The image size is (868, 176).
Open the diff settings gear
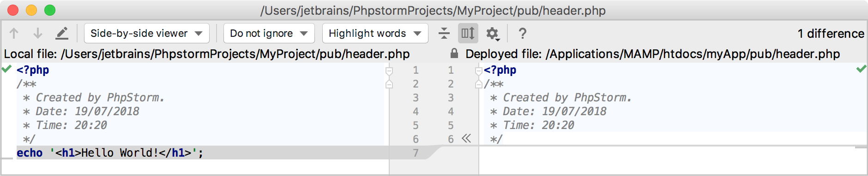pyautogui.click(x=493, y=34)
